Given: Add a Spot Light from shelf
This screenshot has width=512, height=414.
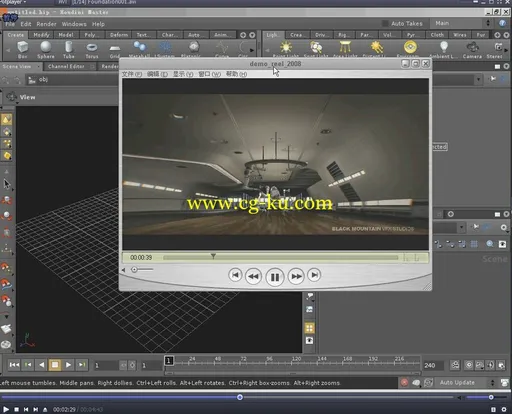Looking at the screenshot, I should click(316, 49).
